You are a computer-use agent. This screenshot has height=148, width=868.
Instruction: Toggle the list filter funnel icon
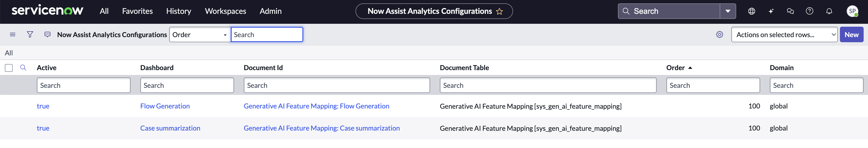click(x=30, y=34)
